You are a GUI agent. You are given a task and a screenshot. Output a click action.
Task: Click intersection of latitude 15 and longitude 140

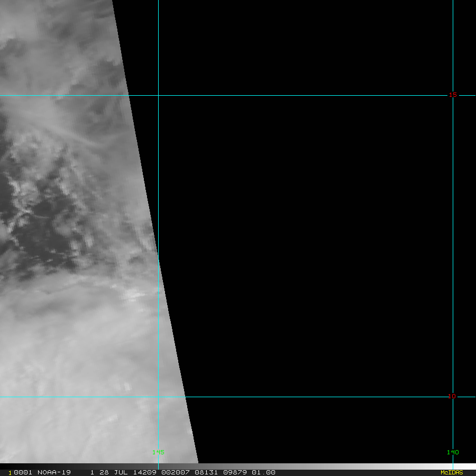(453, 96)
